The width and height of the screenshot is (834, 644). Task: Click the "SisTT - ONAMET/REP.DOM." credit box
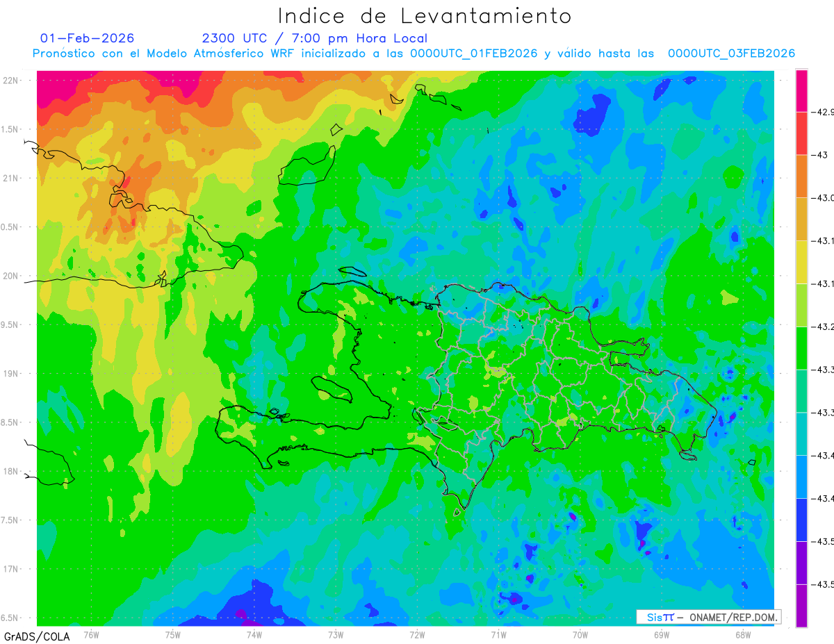tap(709, 617)
